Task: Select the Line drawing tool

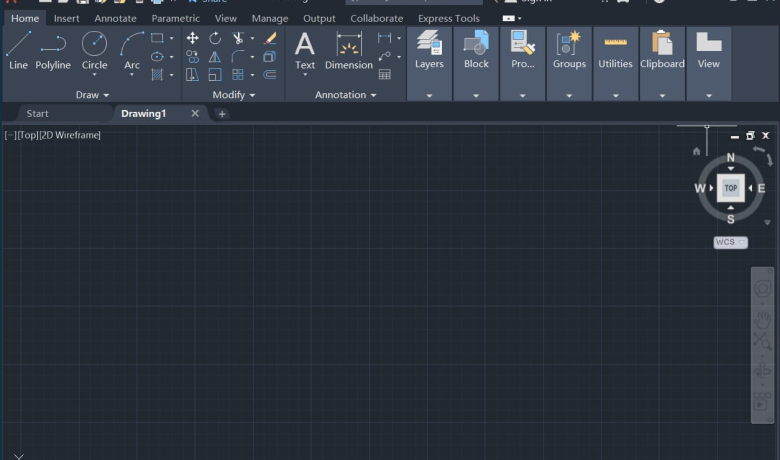Action: (18, 50)
